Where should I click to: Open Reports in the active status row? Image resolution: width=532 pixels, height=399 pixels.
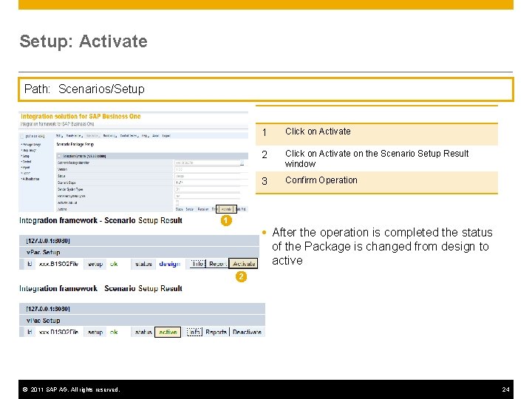point(216,332)
